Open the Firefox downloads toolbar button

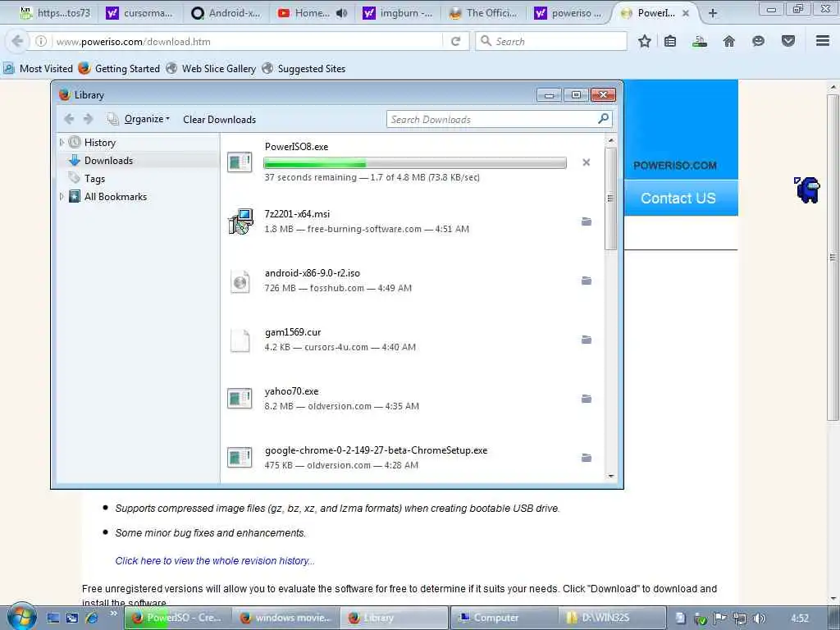coord(700,41)
